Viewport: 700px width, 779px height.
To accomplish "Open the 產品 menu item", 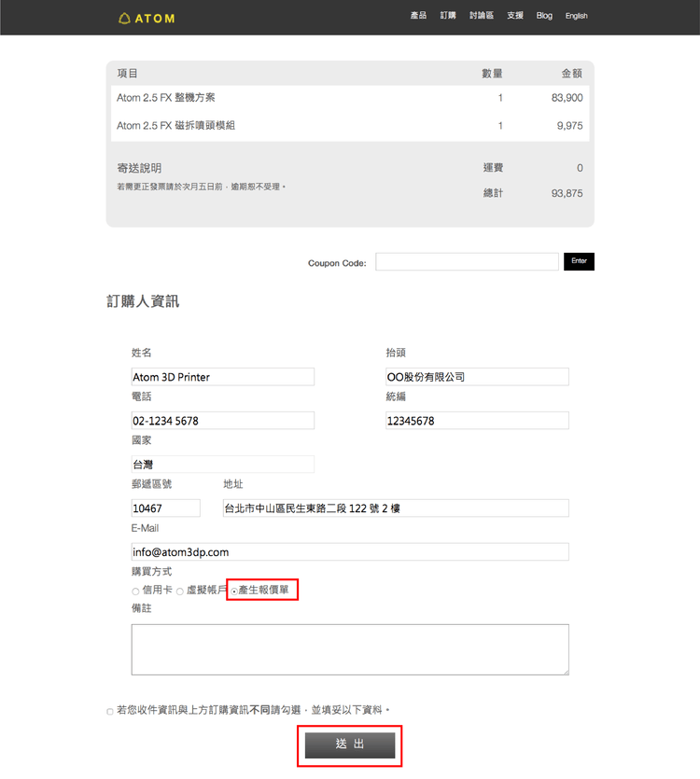I will coord(418,16).
